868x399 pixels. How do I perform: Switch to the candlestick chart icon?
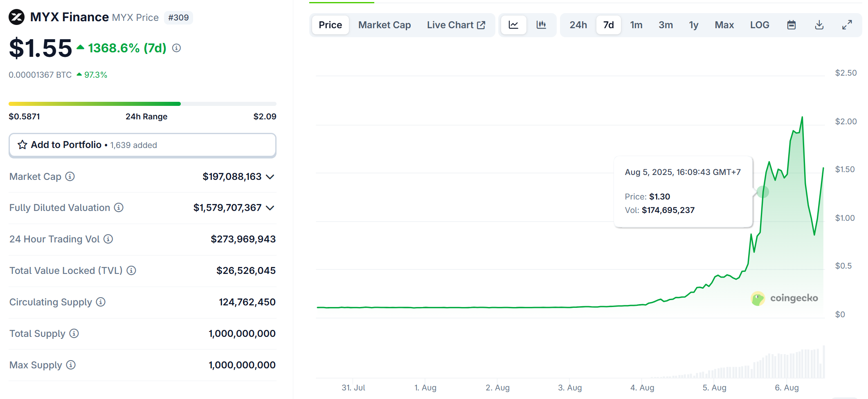point(541,25)
